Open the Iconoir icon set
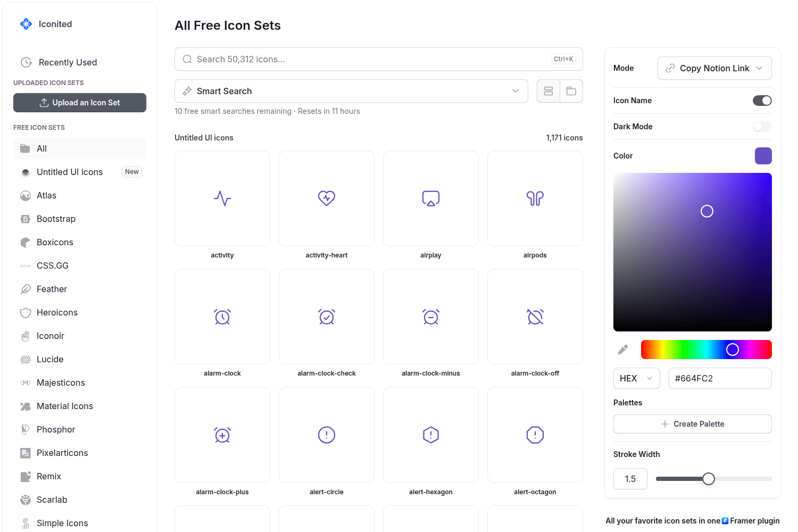The image size is (798, 532). click(80, 336)
